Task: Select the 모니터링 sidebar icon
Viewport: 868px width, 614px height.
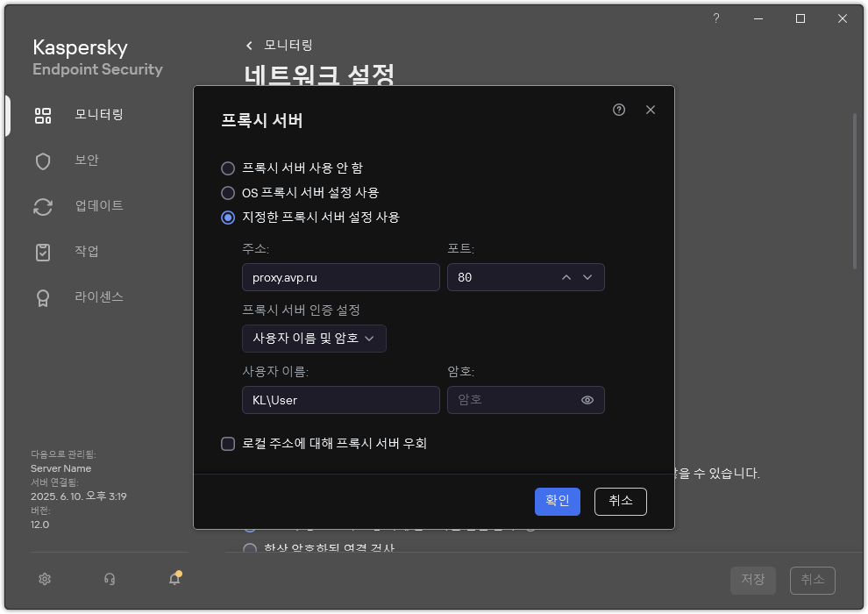Action: 42,115
